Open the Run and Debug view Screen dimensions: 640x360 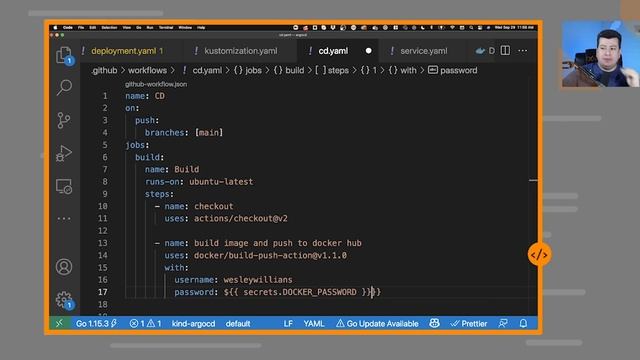pyautogui.click(x=64, y=153)
